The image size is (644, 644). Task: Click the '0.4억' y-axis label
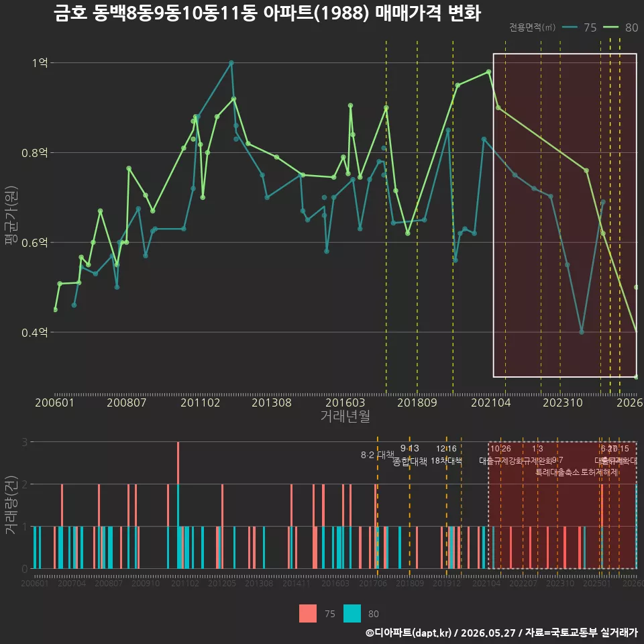click(34, 332)
